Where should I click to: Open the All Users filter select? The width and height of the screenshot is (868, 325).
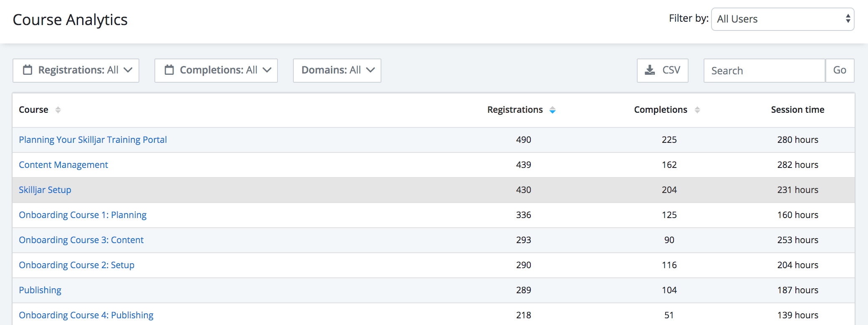(x=783, y=19)
